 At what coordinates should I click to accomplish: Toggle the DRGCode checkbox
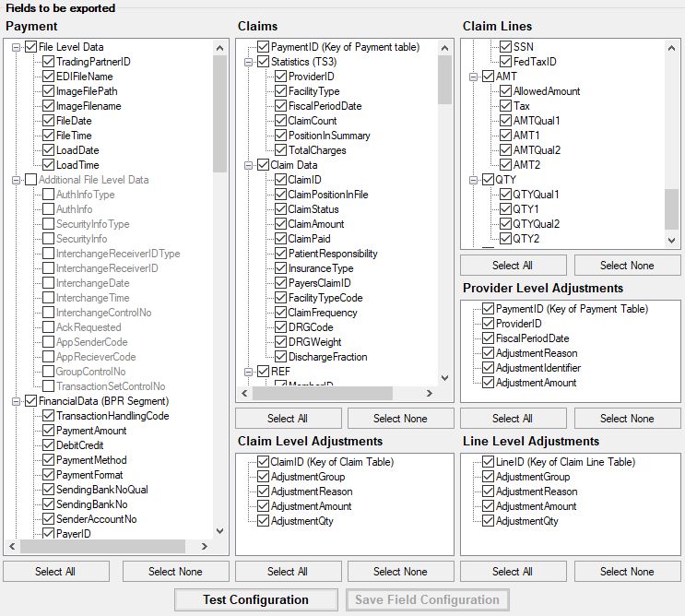pos(280,327)
